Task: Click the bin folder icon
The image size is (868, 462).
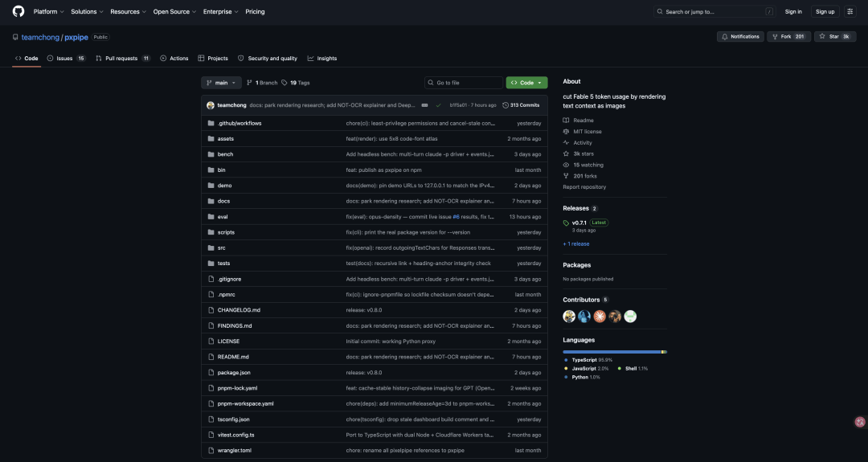Action: (211, 170)
